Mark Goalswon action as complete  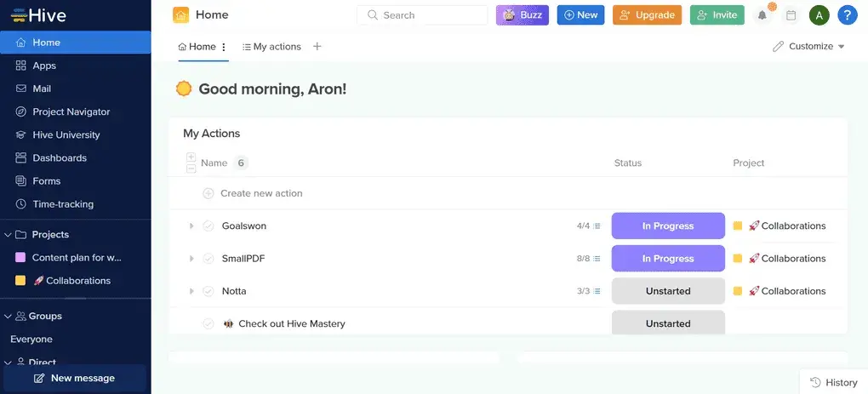(208, 226)
